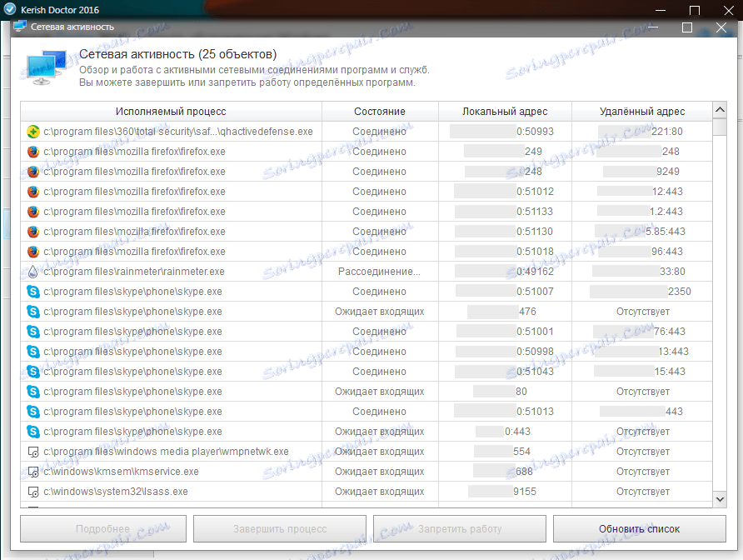Click the Рассоединение... status cell
Screen dimensions: 743x560
point(380,272)
